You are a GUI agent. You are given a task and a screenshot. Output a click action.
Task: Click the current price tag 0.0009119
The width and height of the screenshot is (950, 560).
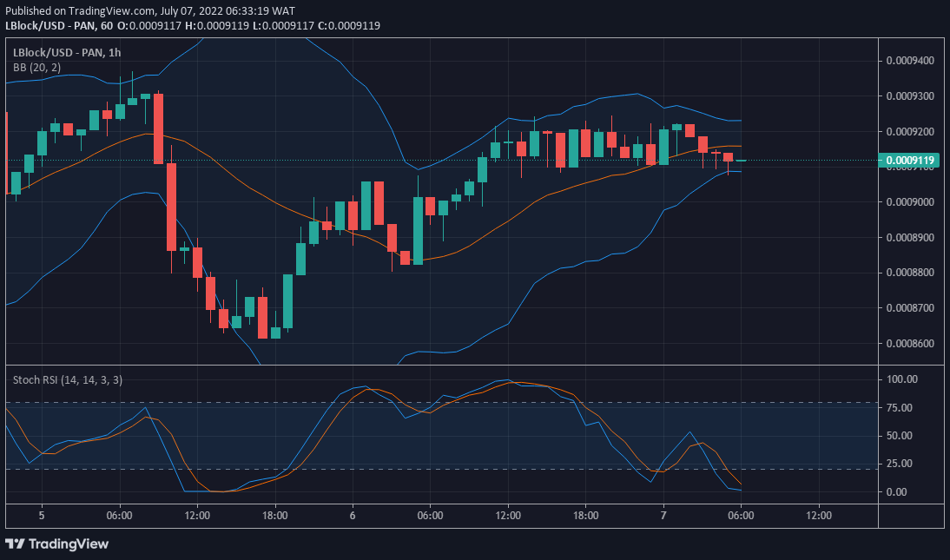(x=908, y=161)
